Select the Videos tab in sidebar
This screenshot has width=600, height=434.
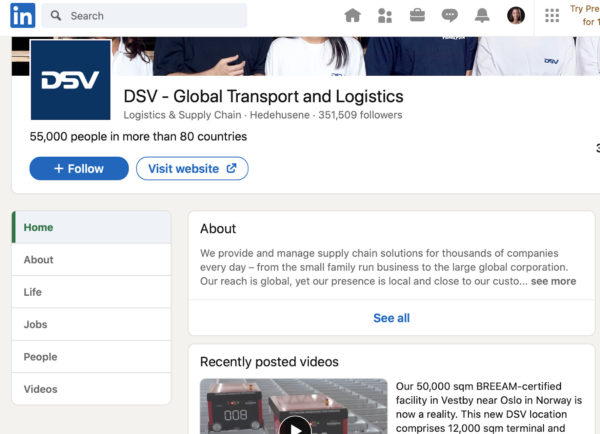tap(91, 389)
